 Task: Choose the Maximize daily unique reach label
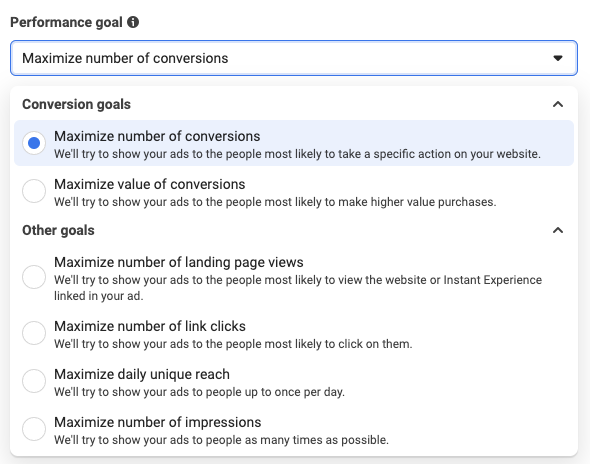142,374
